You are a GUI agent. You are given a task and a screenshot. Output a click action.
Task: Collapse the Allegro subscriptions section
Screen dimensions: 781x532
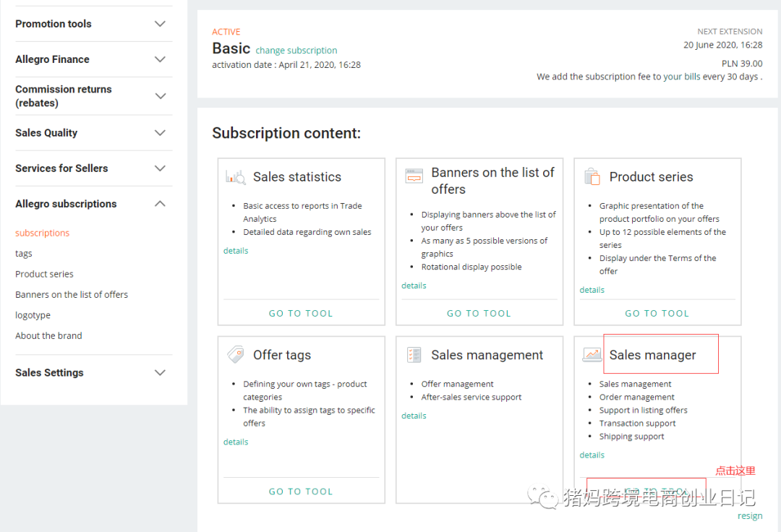tap(160, 204)
